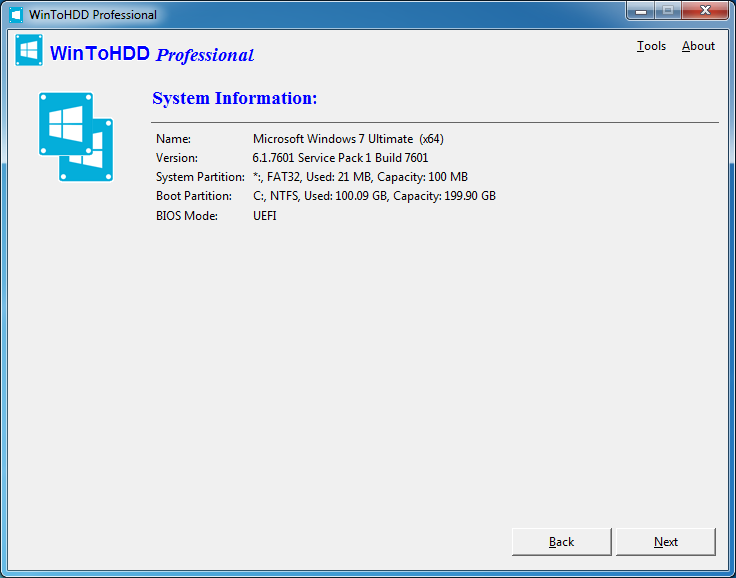
Task: Click the 'WinToHDD Professional' header title text
Action: coord(152,54)
